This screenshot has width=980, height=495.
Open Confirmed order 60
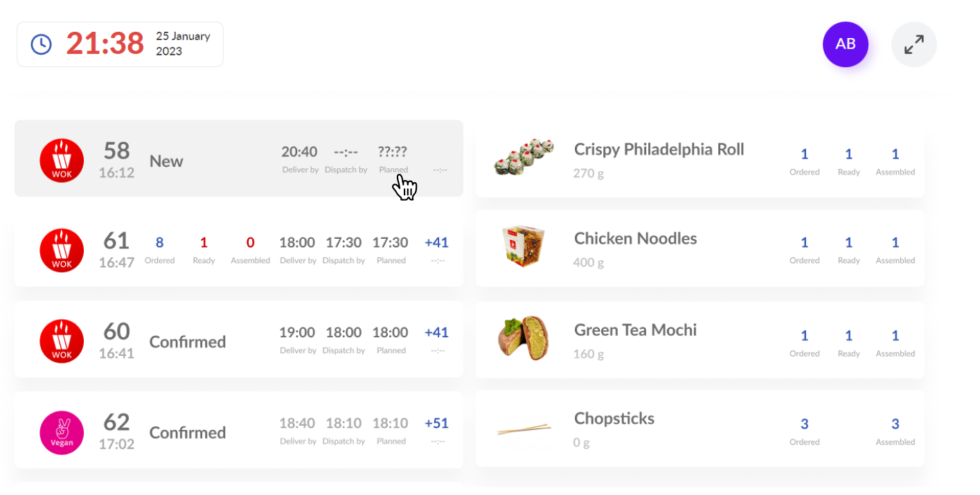[239, 339]
